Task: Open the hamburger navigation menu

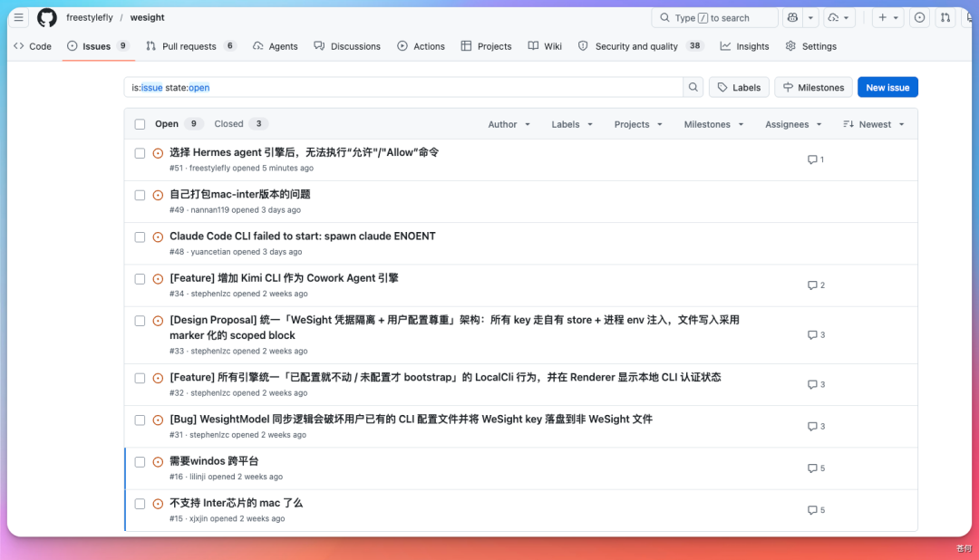Action: 19,17
